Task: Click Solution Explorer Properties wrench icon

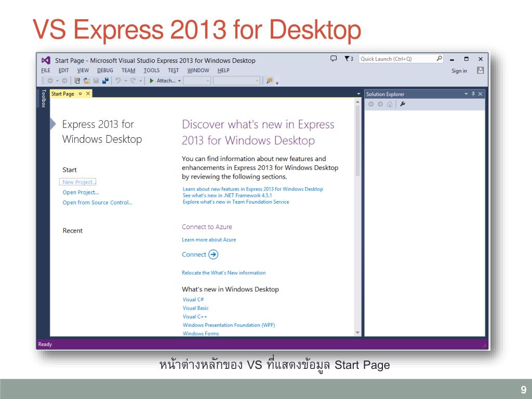Action: coord(403,104)
